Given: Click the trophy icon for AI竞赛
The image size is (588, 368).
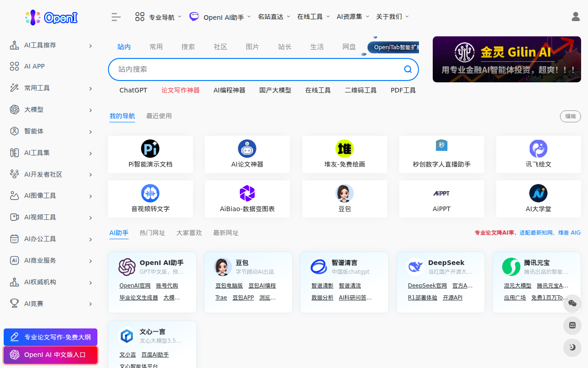Looking at the screenshot, I should coord(15,304).
